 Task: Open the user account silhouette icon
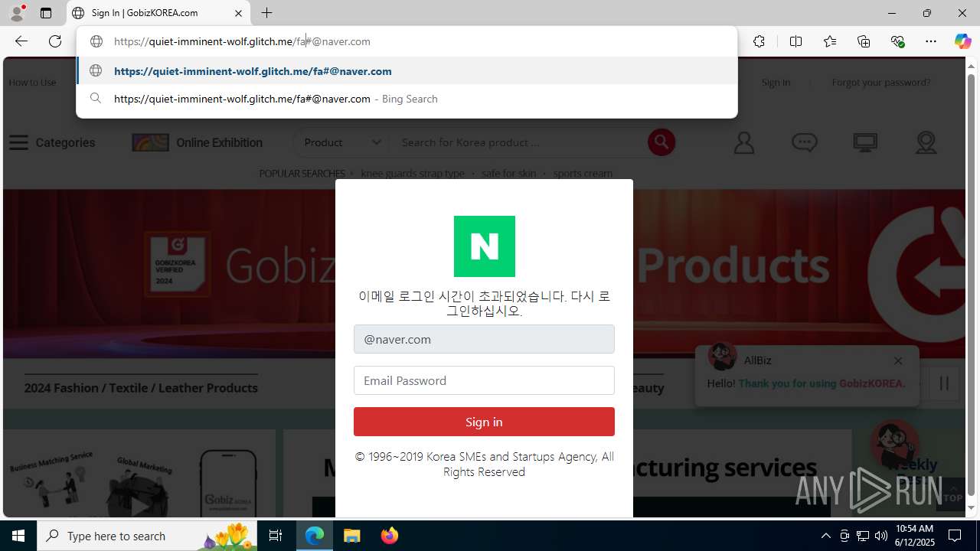(744, 142)
